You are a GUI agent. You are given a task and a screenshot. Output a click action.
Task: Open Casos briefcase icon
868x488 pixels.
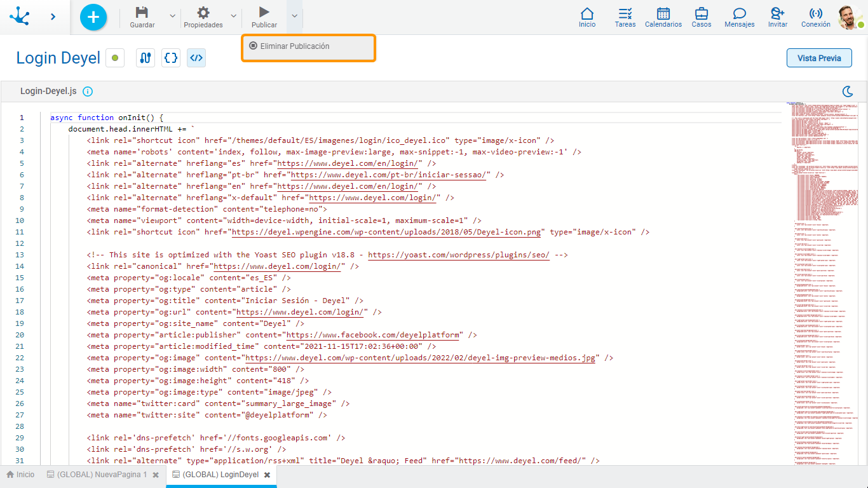702,13
